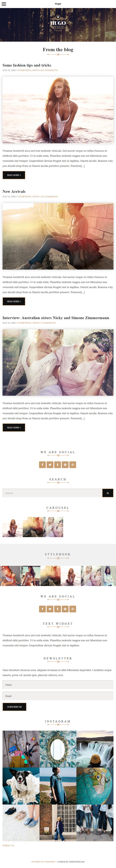The width and height of the screenshot is (116, 868).
Task: Open the Instagram waterfall photo thumbnail
Action: pos(95,749)
